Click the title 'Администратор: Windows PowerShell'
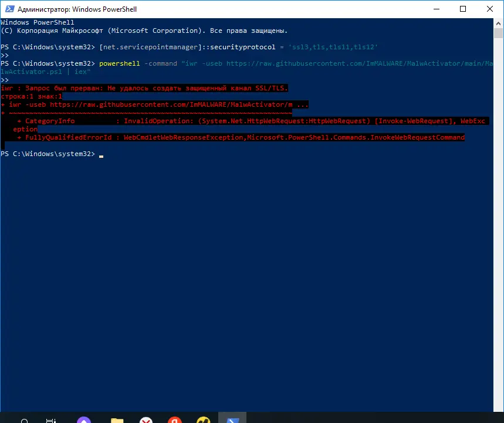Image resolution: width=504 pixels, height=423 pixels. pos(77,9)
